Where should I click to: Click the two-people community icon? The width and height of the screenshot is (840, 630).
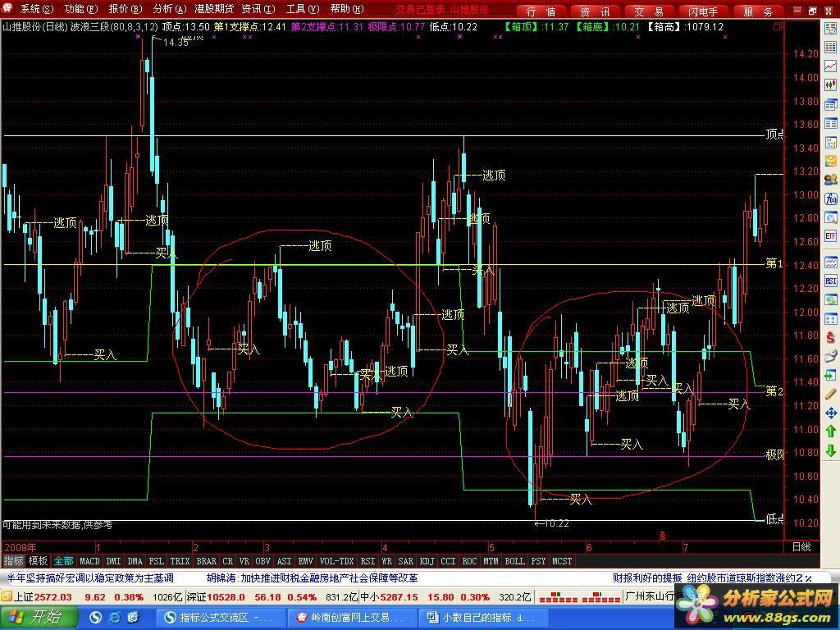pos(830,180)
